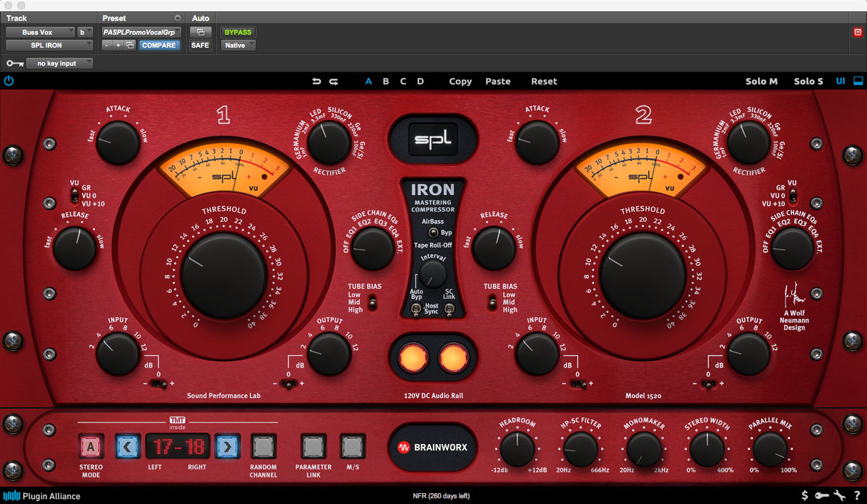Viewport: 867px width, 504px height.
Task: Click the HP-SC Filter knob
Action: [x=581, y=449]
